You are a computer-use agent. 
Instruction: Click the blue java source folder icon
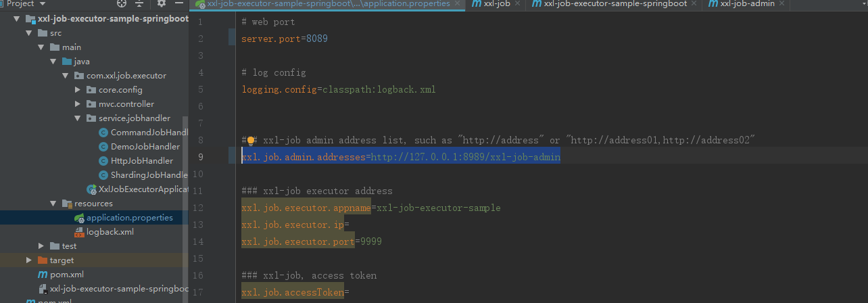[x=67, y=62]
